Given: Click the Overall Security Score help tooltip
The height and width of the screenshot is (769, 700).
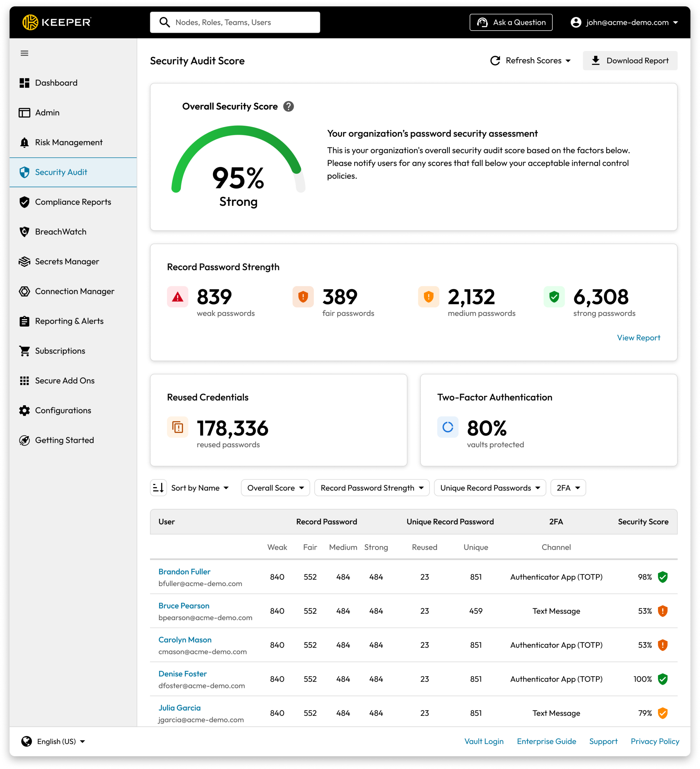Looking at the screenshot, I should pos(289,106).
